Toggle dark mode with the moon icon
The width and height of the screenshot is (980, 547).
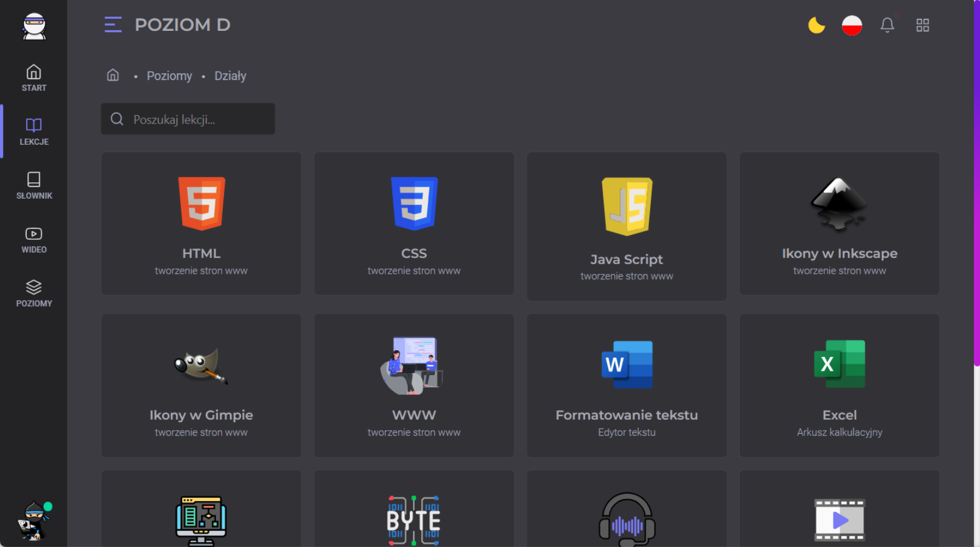coord(816,25)
